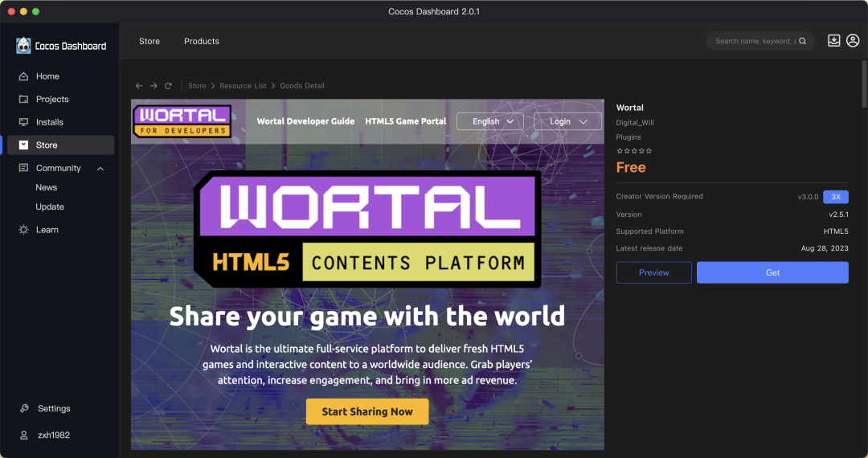868x458 pixels.
Task: Click the 3X version badge
Action: tap(835, 197)
